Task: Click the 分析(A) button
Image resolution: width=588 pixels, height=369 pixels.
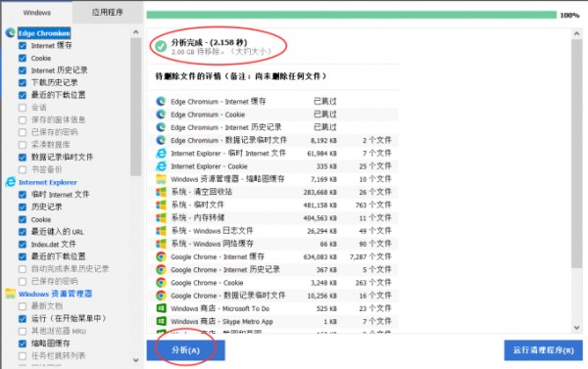Action: tap(185, 350)
